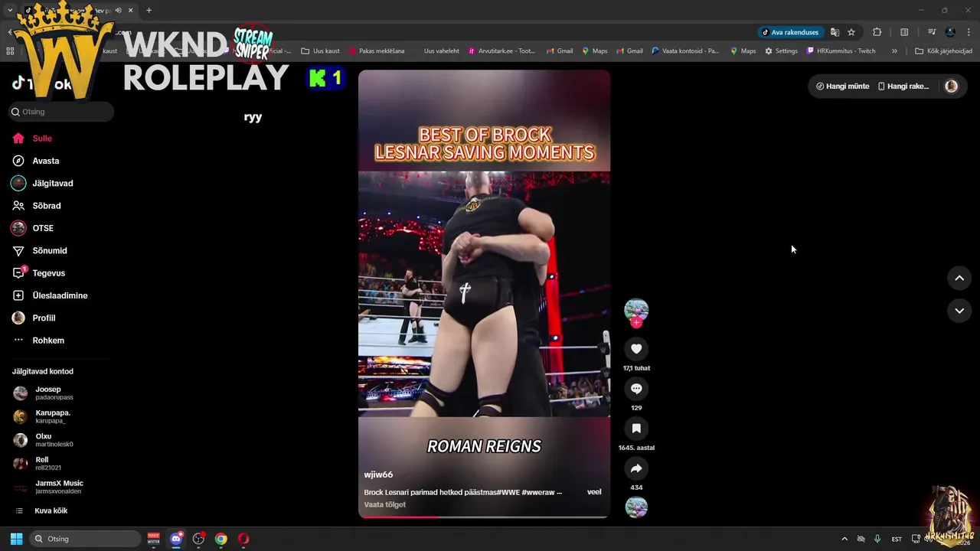Follow creator with red plus badge
This screenshot has height=551, width=980.
[x=636, y=322]
